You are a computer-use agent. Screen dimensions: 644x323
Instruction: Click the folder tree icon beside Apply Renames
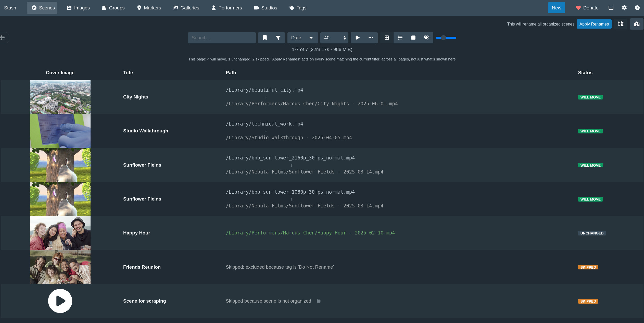click(621, 24)
